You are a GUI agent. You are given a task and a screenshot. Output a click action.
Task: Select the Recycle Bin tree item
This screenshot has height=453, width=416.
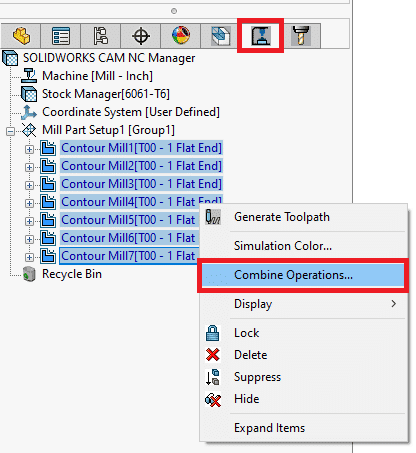[x=72, y=274]
